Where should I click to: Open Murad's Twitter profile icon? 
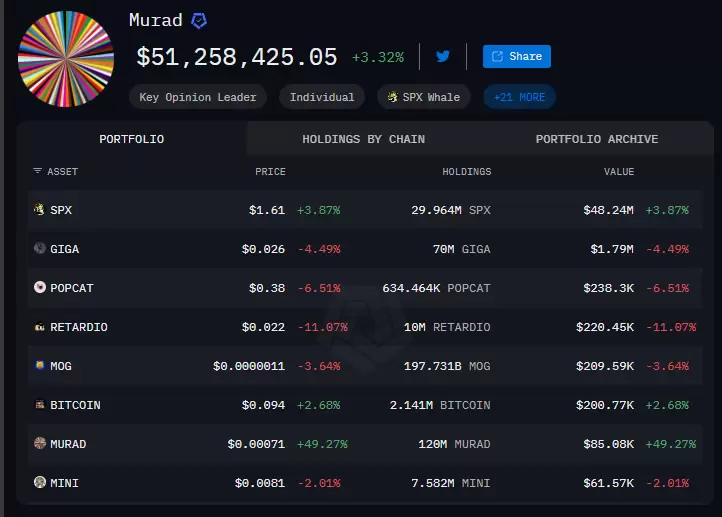(x=443, y=57)
